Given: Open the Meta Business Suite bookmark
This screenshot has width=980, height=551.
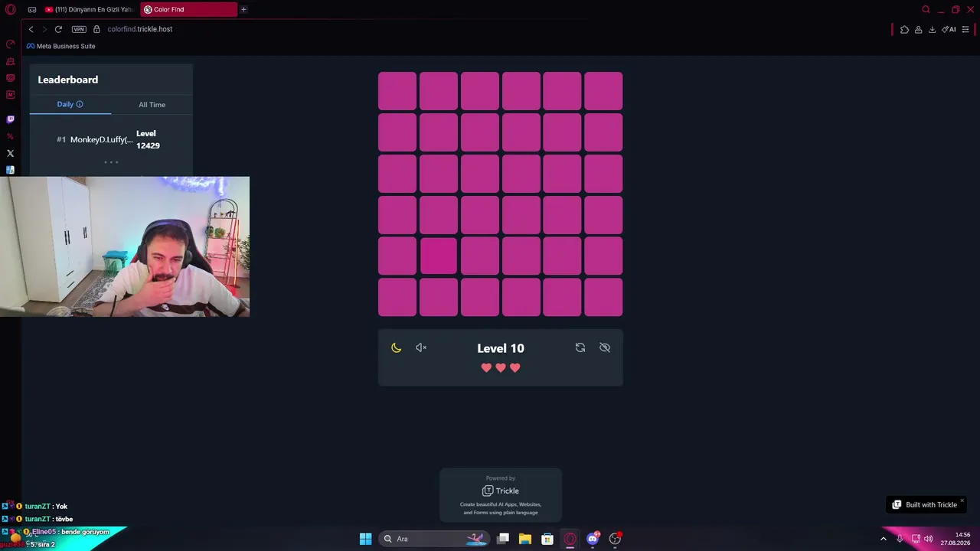Looking at the screenshot, I should click(x=61, y=46).
